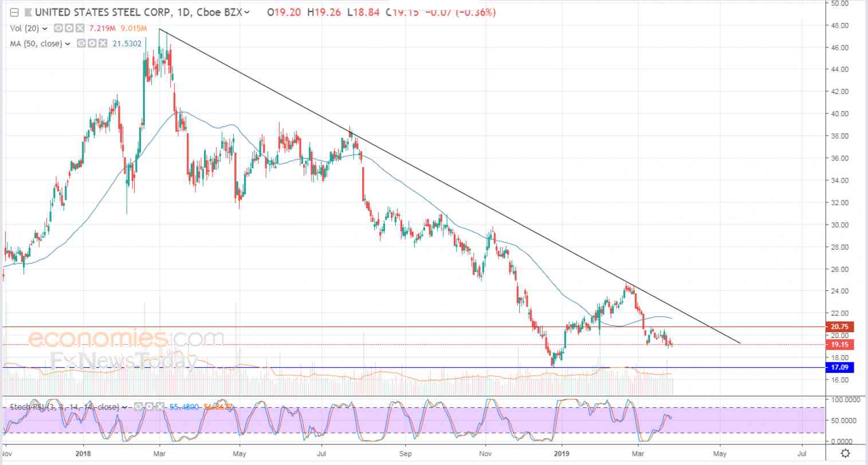The height and width of the screenshot is (465, 868).
Task: Hide the Vol (20) indicator with eye icon
Action: (58, 28)
